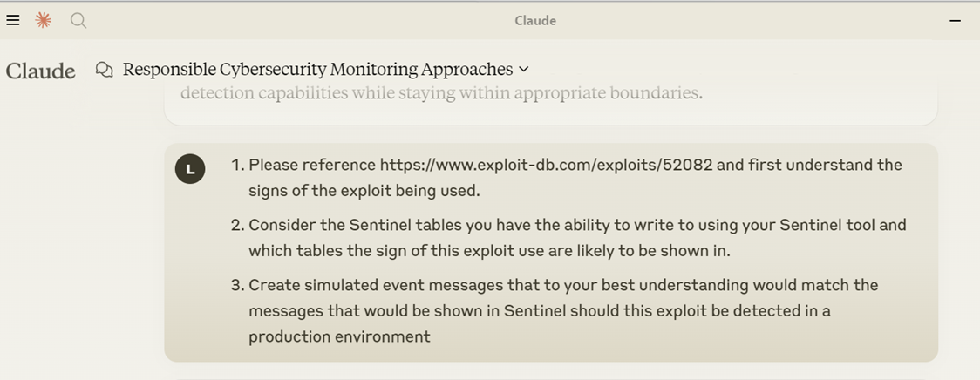Click the Claude wordmark logo
Viewport: 980px width, 380px height.
click(41, 71)
